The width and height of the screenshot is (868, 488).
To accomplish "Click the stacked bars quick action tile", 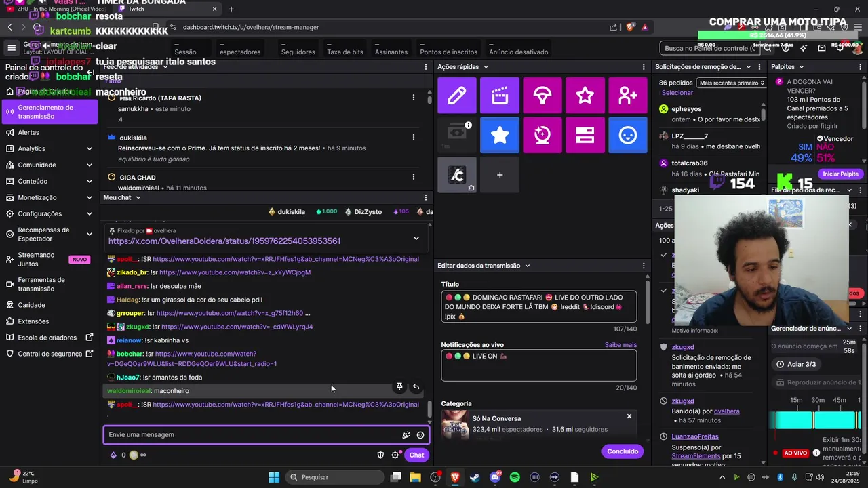I will pos(585,135).
